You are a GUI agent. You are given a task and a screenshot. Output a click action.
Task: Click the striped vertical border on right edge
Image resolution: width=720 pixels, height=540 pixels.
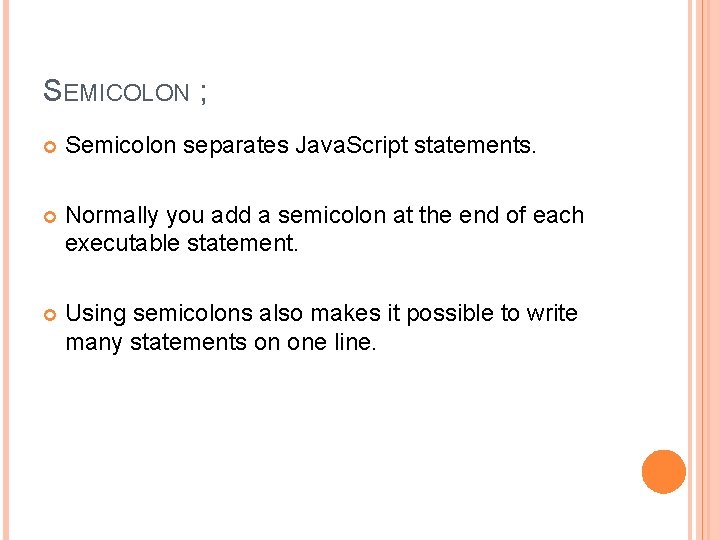703,270
